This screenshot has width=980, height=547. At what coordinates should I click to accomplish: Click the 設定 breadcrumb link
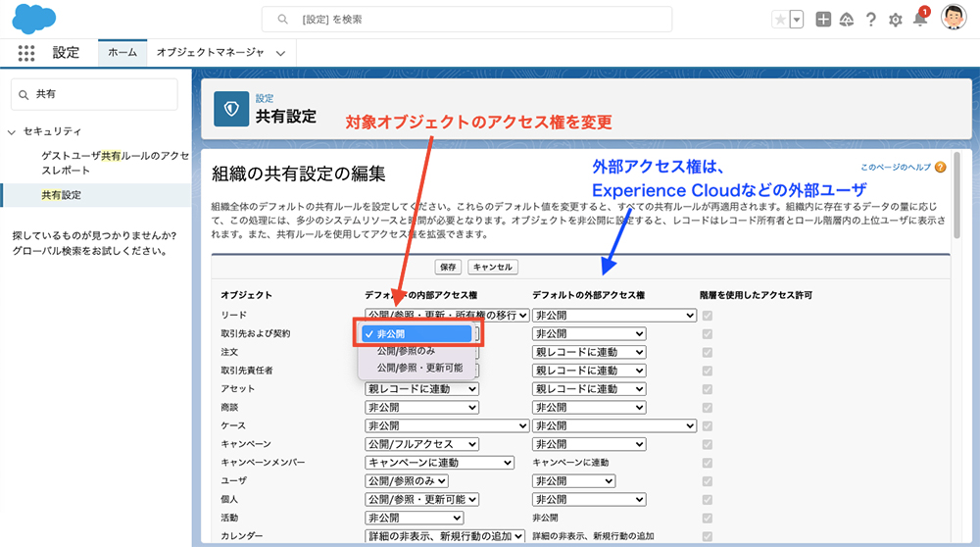coord(265,98)
